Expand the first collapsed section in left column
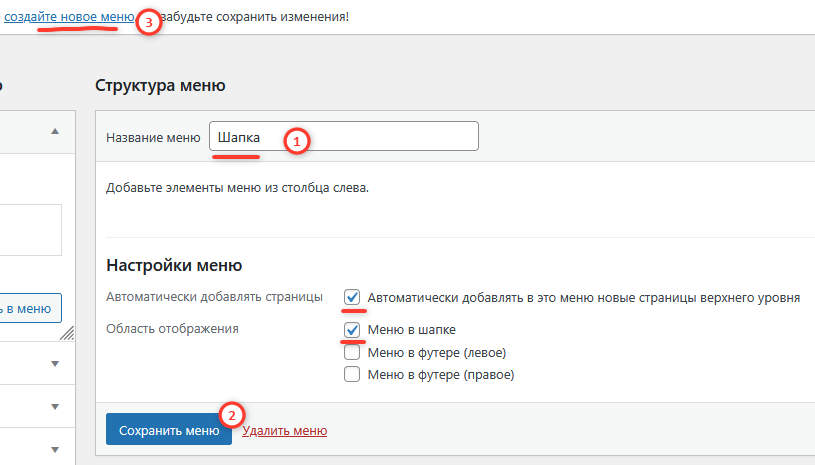815x465 pixels. click(55, 364)
